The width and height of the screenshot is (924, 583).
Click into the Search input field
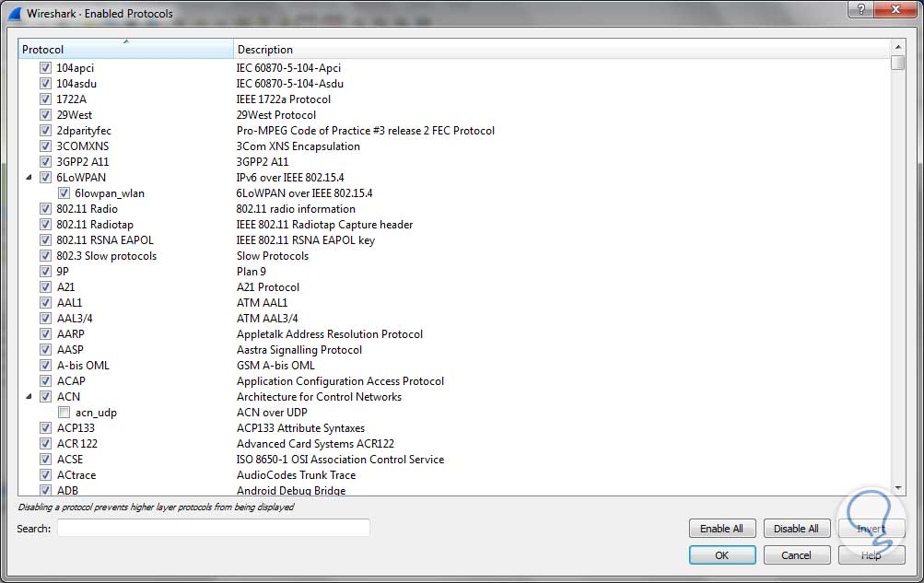pyautogui.click(x=214, y=529)
